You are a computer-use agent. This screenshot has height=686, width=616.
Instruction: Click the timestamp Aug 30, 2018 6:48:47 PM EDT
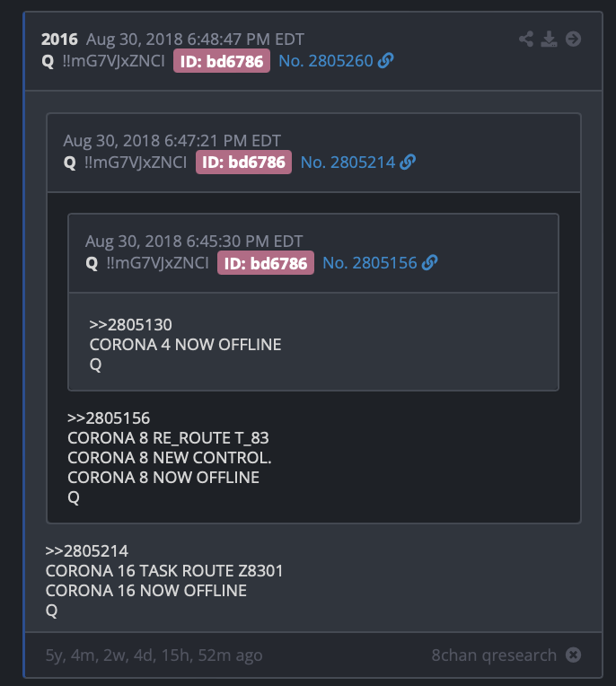tap(195, 40)
